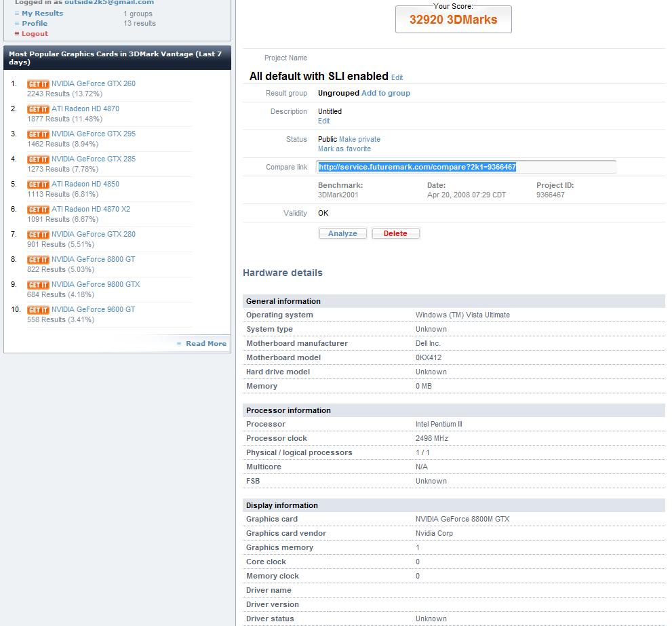Click GET IT badge for GeForce GTX 295
Screen dimensions: 672x626
click(x=38, y=134)
